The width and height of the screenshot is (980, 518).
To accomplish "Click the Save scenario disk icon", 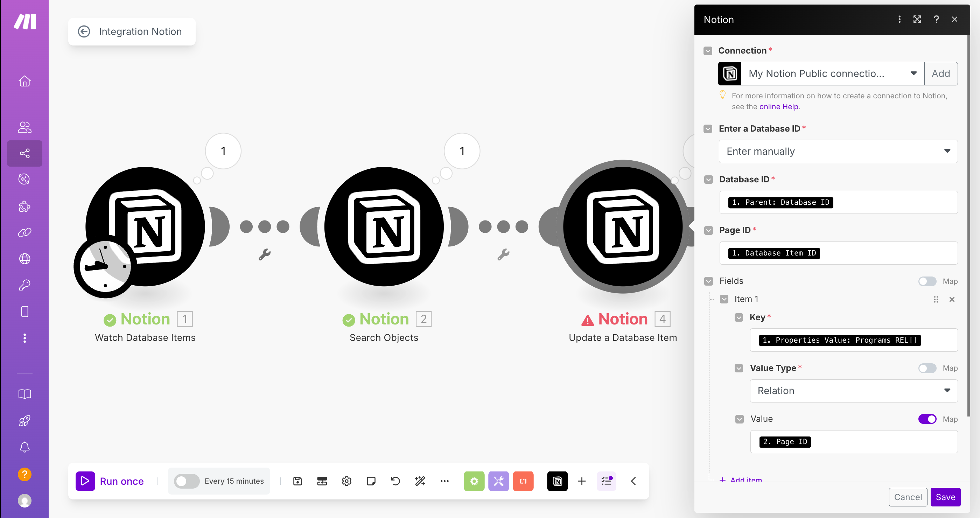I will click(297, 481).
